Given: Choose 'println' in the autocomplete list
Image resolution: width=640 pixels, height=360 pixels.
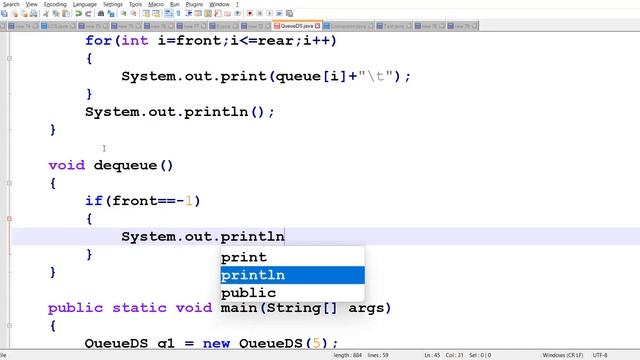Looking at the screenshot, I should point(293,275).
